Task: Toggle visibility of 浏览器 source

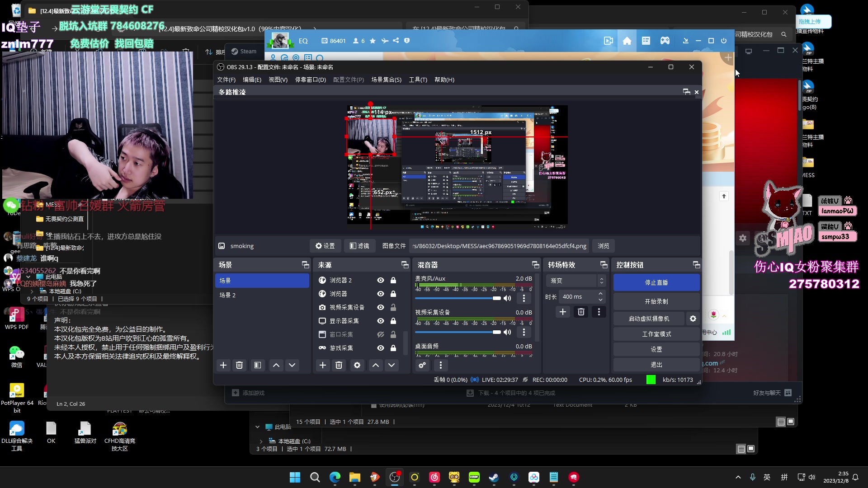Action: click(381, 294)
